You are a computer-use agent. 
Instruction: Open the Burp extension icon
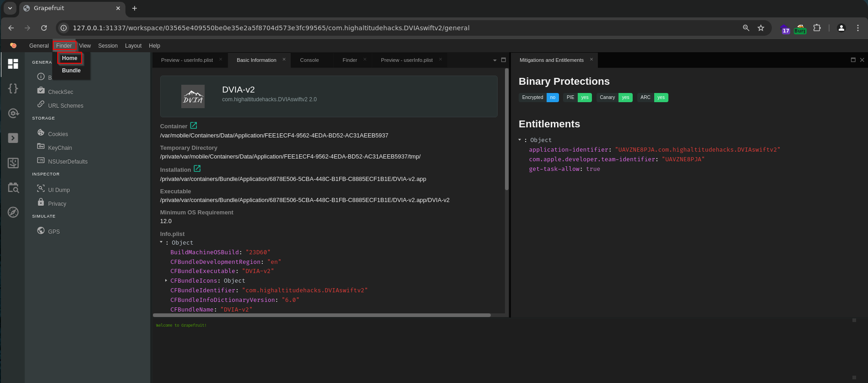click(x=800, y=29)
